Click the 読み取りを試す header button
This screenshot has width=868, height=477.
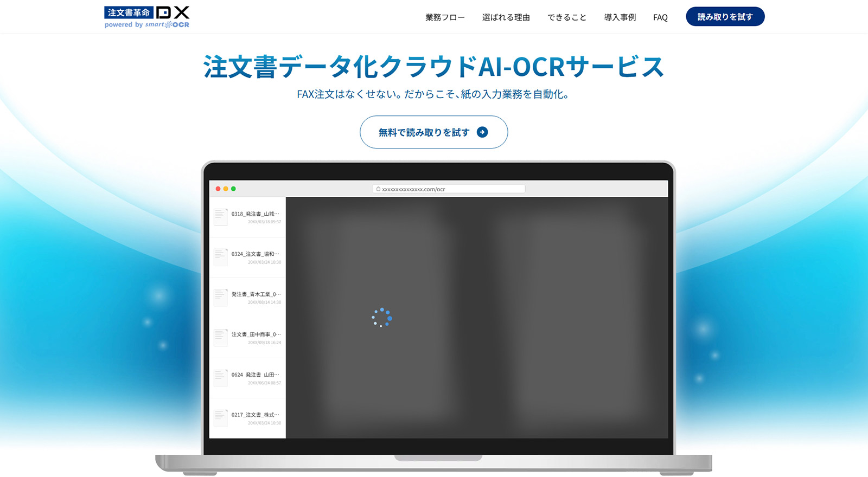pos(725,17)
